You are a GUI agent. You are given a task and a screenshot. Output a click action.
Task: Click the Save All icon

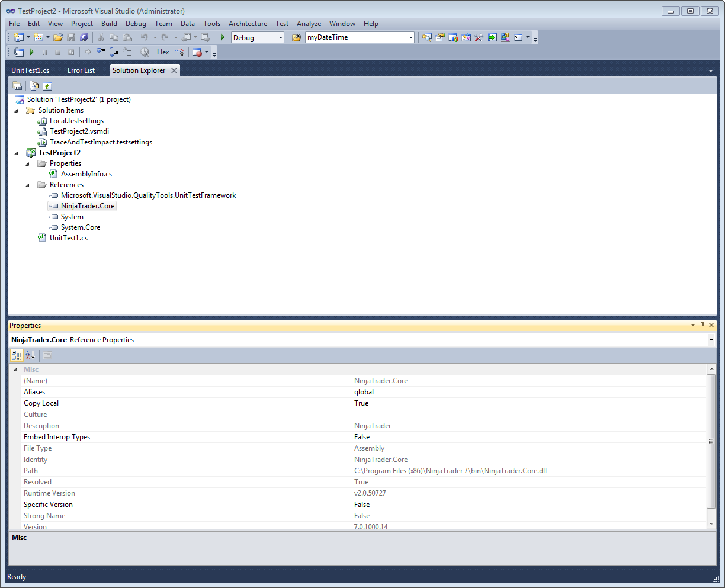coord(84,37)
